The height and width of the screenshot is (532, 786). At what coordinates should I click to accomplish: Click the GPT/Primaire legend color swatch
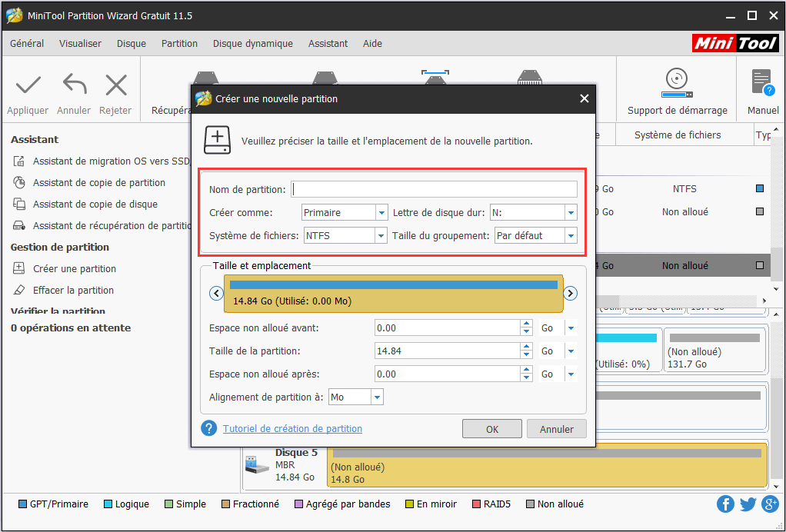coord(22,504)
